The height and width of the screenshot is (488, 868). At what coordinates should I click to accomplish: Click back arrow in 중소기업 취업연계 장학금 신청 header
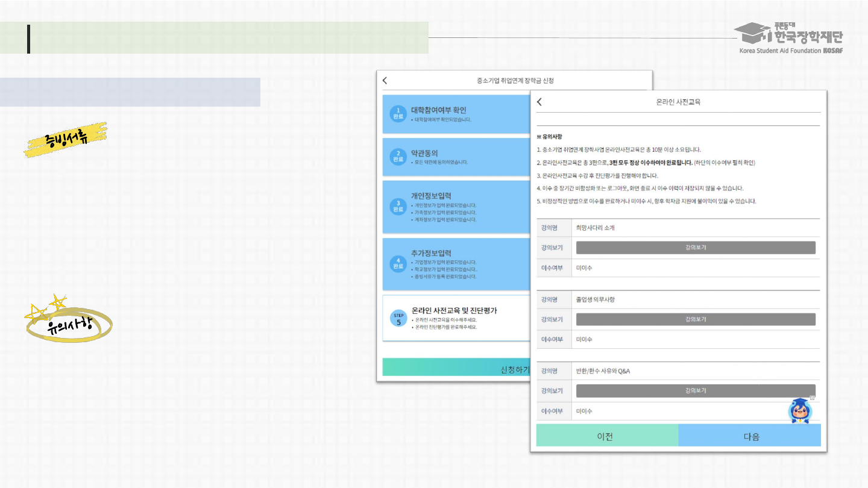pos(385,81)
